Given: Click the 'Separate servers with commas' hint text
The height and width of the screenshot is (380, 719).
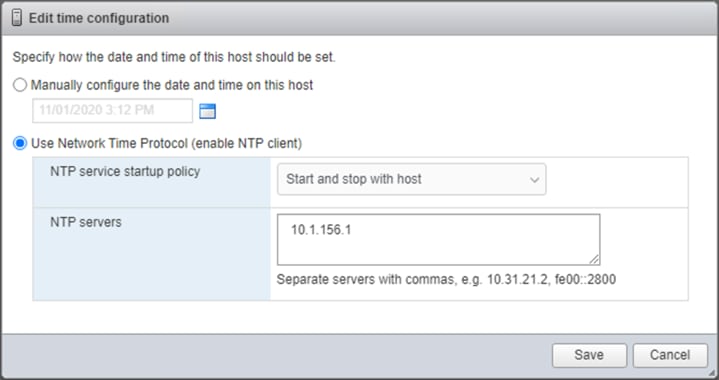Looking at the screenshot, I should (x=446, y=279).
